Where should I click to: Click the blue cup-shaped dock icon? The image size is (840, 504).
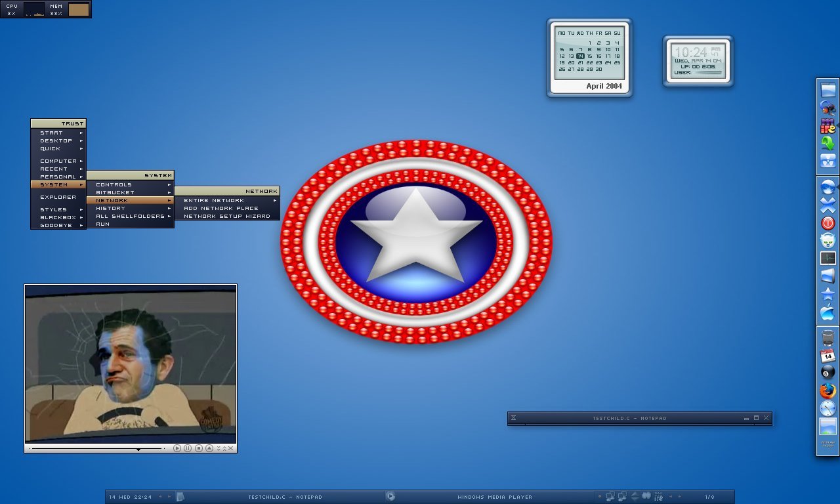pos(828,276)
